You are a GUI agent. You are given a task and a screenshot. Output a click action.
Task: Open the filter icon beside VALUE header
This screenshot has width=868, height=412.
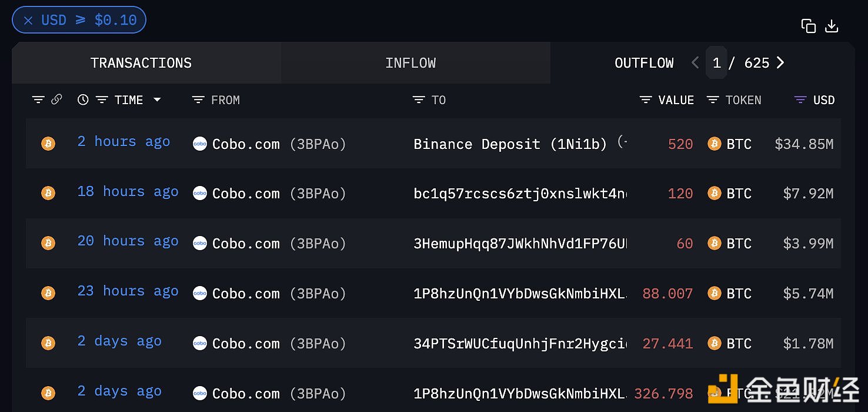click(x=646, y=100)
